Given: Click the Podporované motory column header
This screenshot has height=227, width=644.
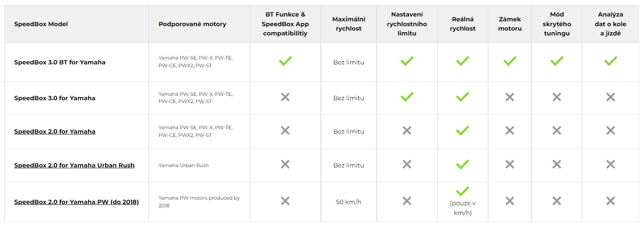Looking at the screenshot, I should pos(192,24).
